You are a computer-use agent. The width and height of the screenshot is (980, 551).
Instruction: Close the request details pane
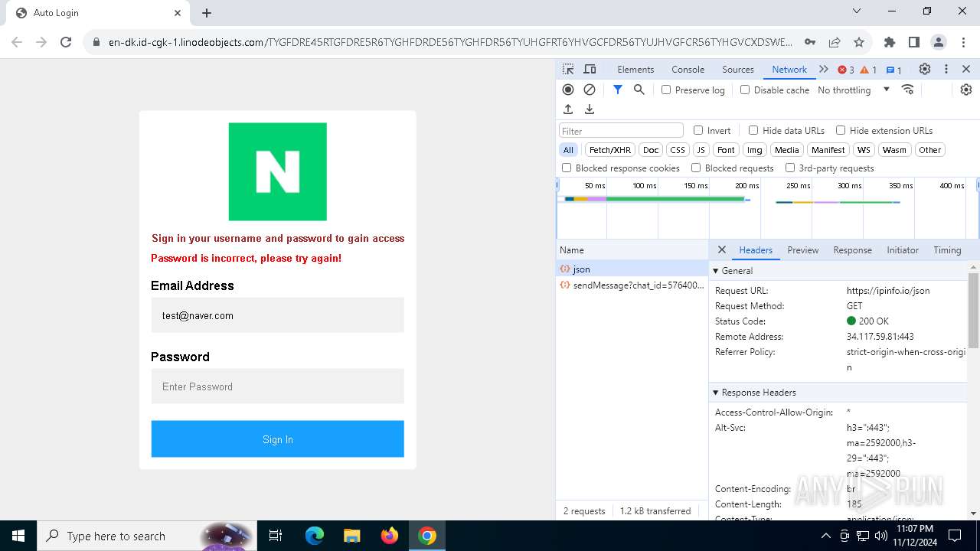(721, 249)
